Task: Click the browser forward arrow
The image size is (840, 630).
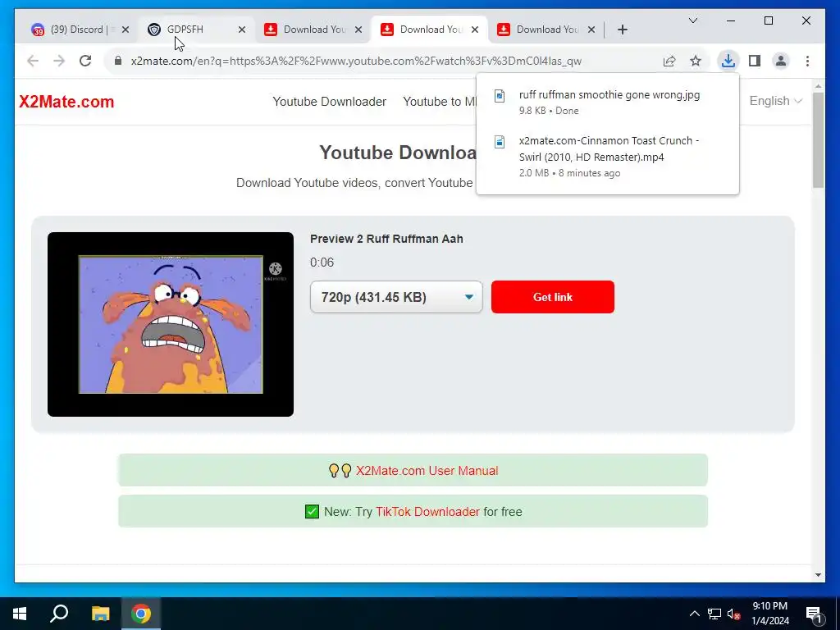Action: pos(59,61)
